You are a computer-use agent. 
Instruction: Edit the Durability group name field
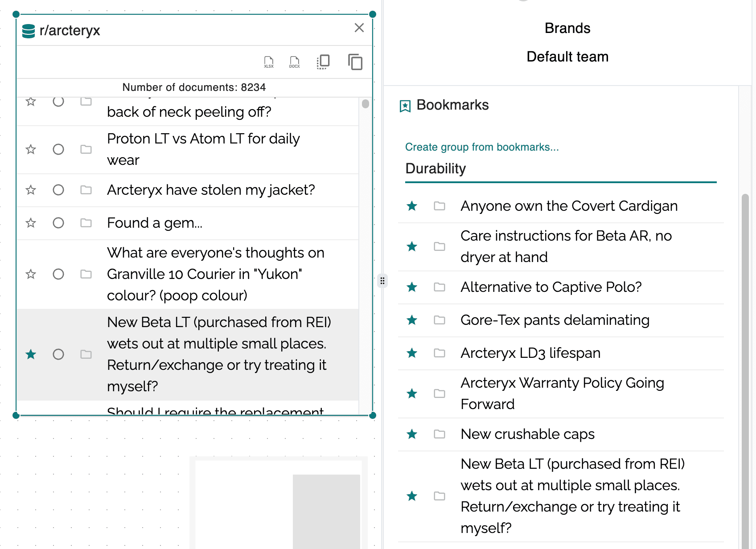pyautogui.click(x=561, y=169)
